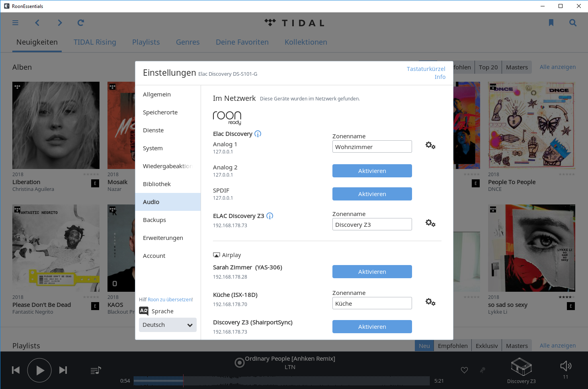The width and height of the screenshot is (588, 389).
Task: Click the refresh icon in toolbar
Action: click(81, 23)
